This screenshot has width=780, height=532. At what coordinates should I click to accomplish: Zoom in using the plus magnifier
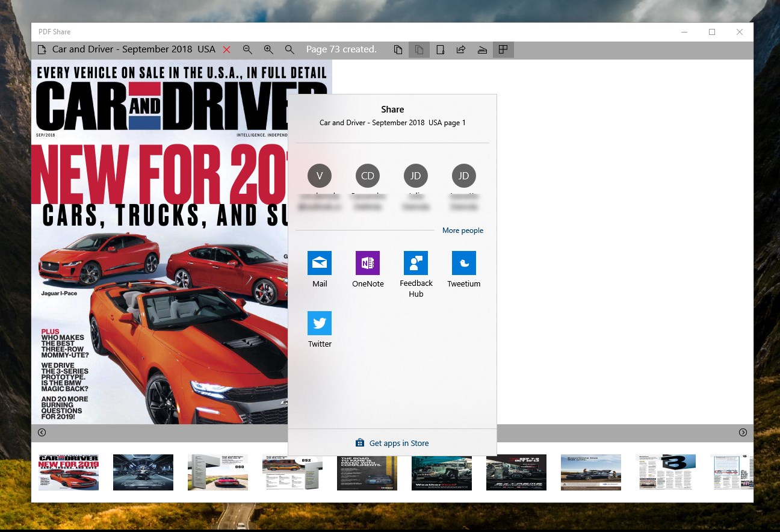click(x=268, y=49)
